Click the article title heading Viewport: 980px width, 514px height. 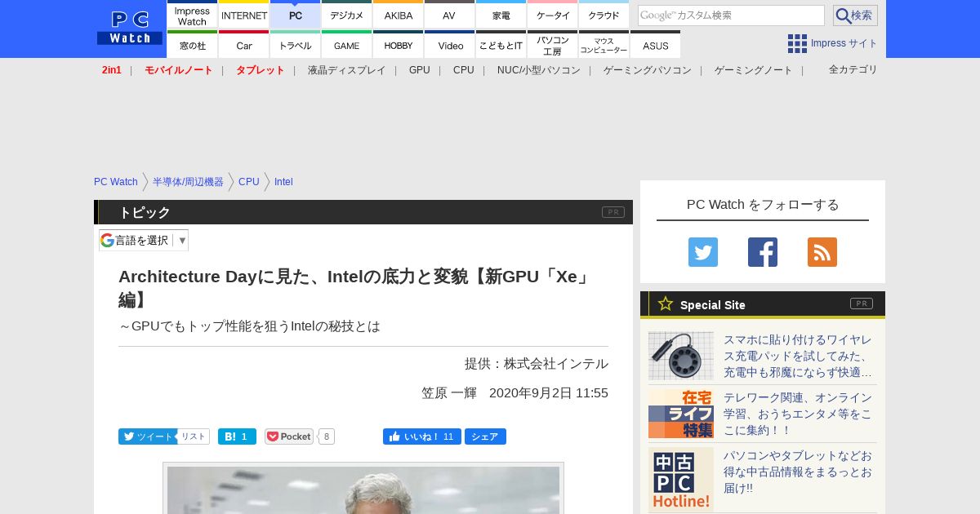point(357,288)
